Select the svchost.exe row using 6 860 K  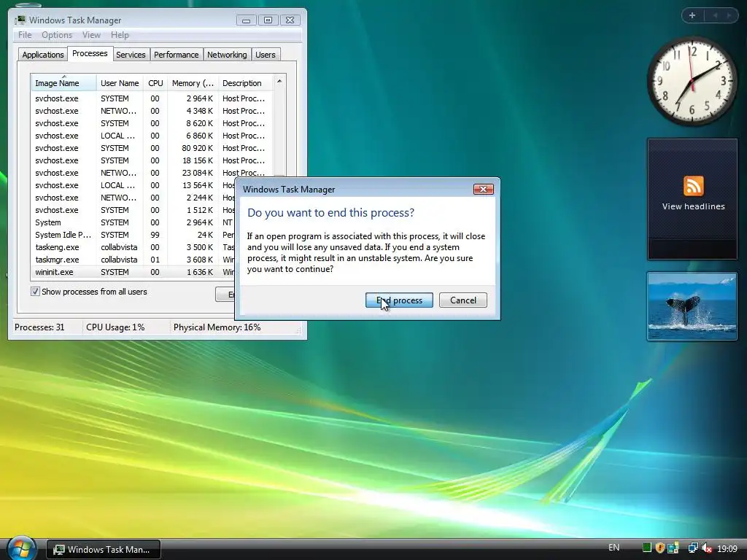click(152, 136)
